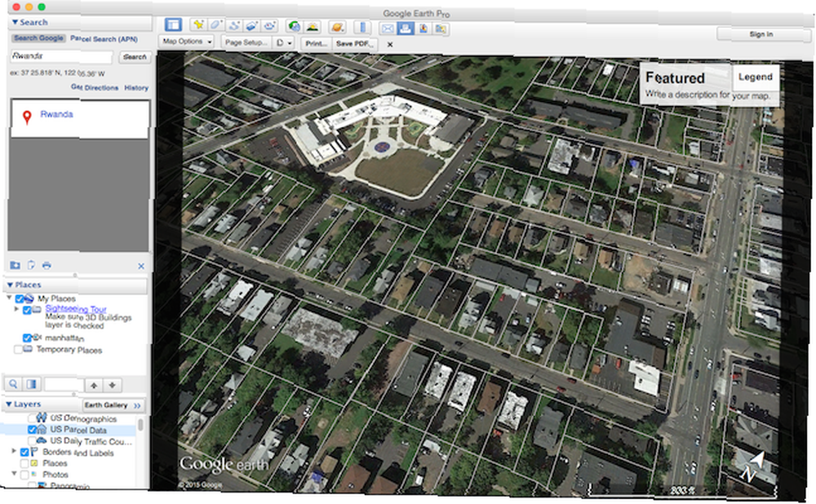Check the Temporary Places checkbox

(x=18, y=349)
